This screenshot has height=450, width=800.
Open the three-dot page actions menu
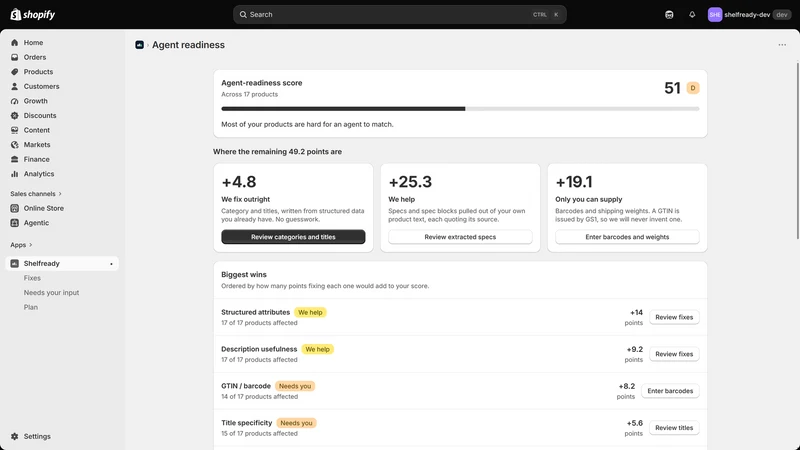(782, 45)
